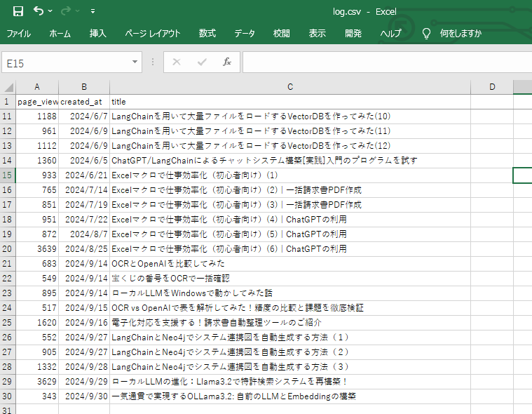The image size is (532, 414).
Task: Click the created_at header cell
Action: [84, 102]
